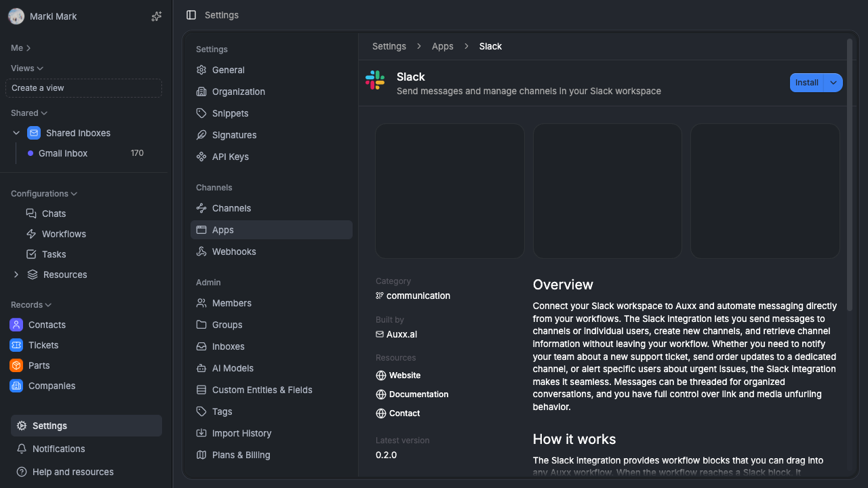
Task: Click the Tickets icon in Records
Action: [16, 345]
